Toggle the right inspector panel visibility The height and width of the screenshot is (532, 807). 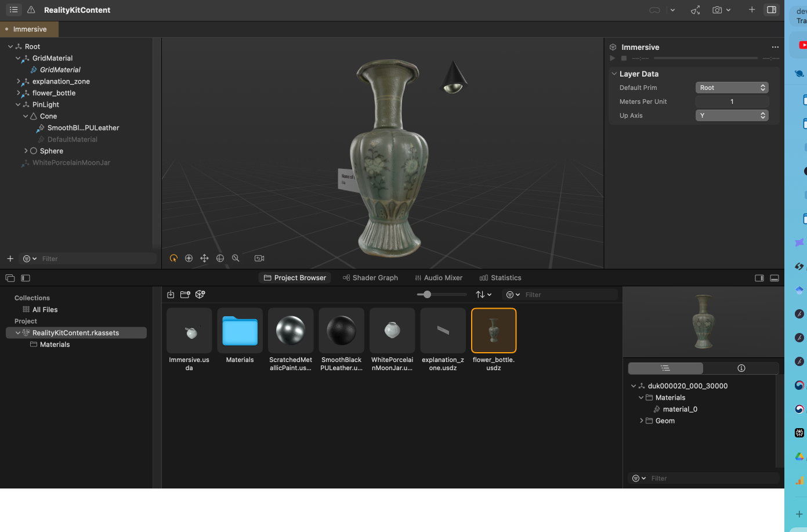[771, 10]
